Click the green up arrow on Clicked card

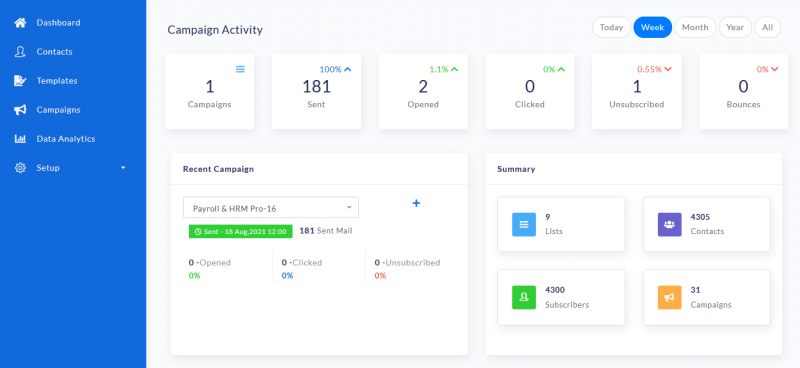point(561,69)
